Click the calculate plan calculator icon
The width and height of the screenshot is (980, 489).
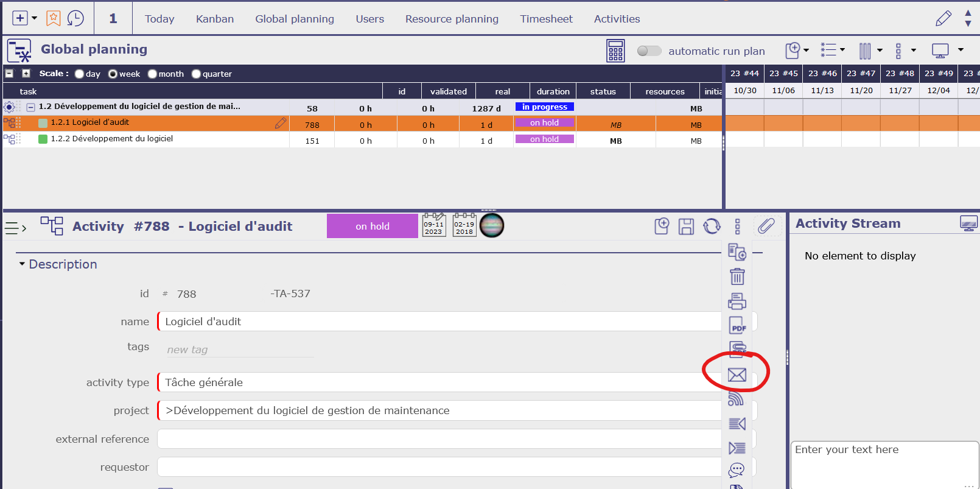pos(615,51)
